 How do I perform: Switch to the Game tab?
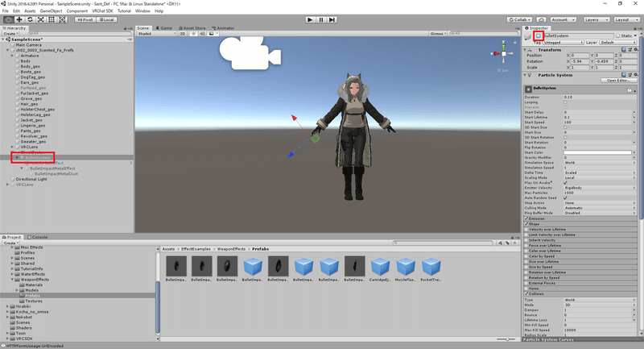tap(164, 28)
